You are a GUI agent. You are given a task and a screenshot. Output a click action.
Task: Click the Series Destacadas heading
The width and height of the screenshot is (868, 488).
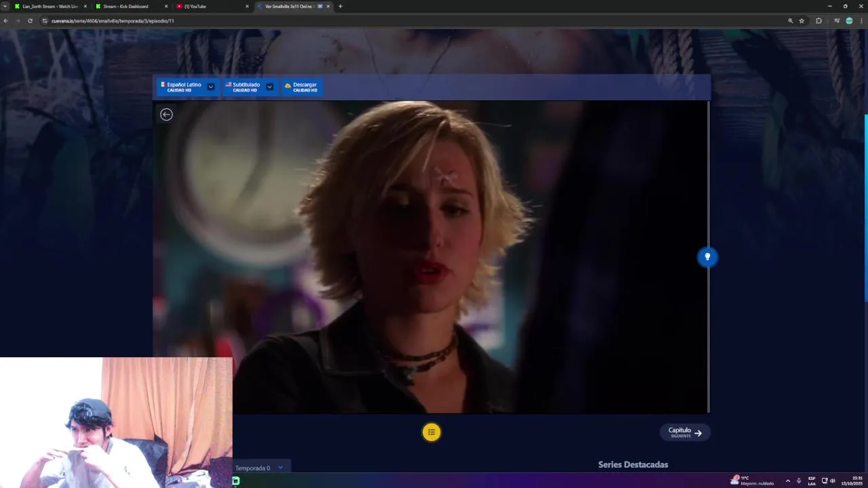pyautogui.click(x=633, y=464)
